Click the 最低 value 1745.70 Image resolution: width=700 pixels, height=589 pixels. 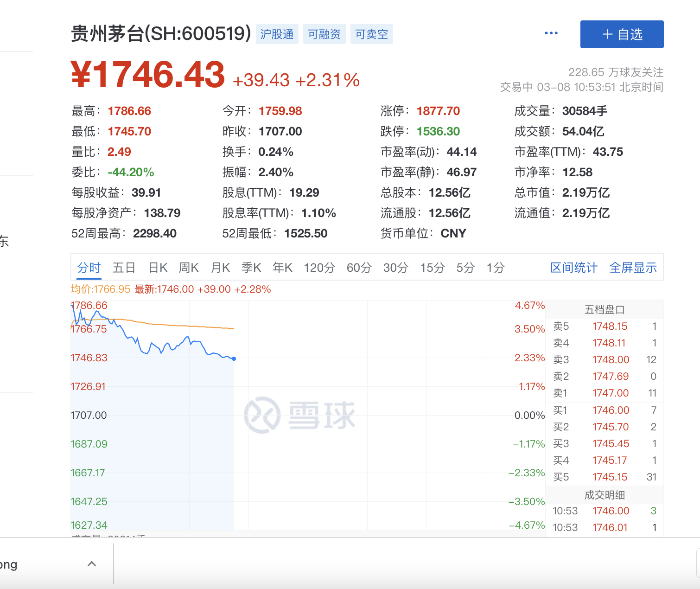point(129,131)
